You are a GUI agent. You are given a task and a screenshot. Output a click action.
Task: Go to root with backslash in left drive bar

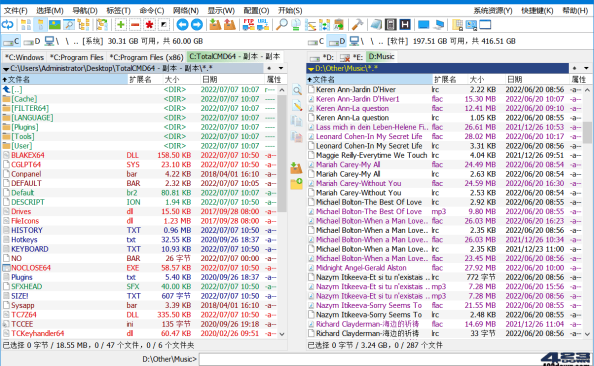(x=67, y=41)
